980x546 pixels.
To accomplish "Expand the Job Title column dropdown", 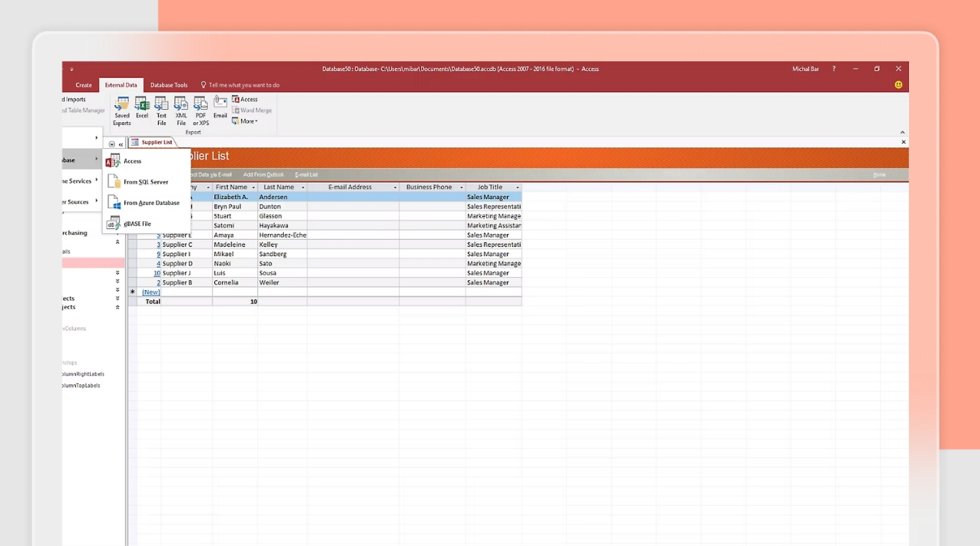I will pos(517,188).
